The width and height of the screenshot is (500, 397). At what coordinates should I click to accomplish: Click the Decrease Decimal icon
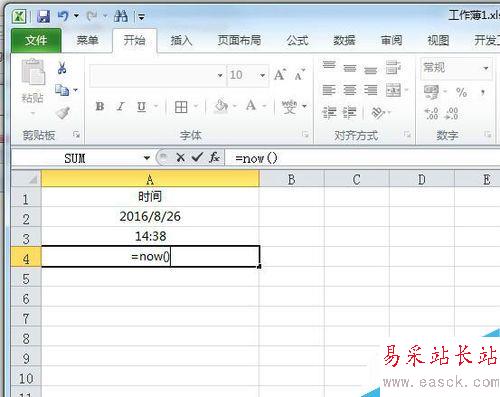452,114
